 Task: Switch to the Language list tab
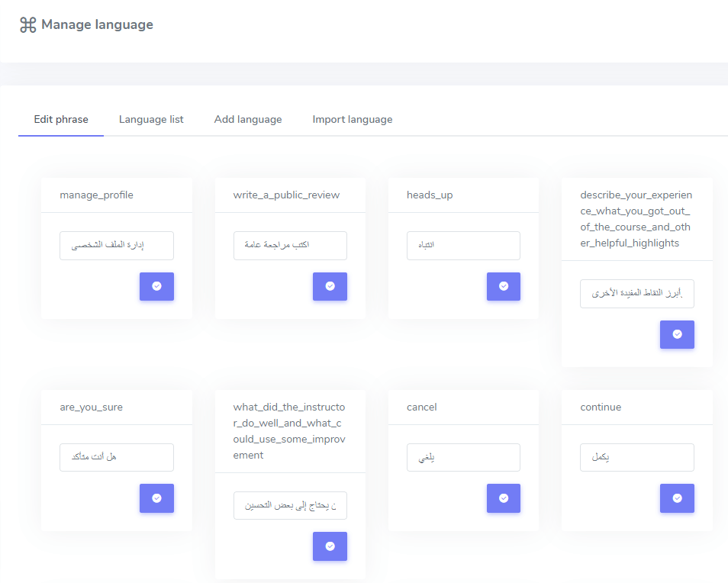151,120
